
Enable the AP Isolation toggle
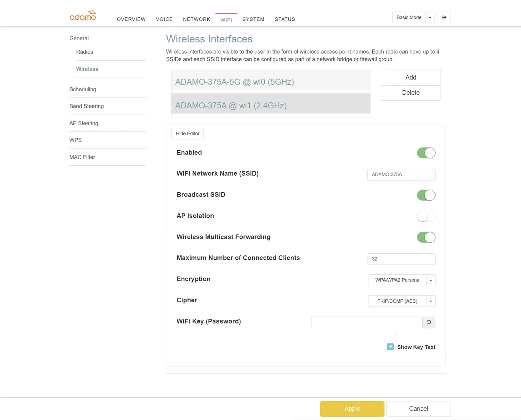426,216
